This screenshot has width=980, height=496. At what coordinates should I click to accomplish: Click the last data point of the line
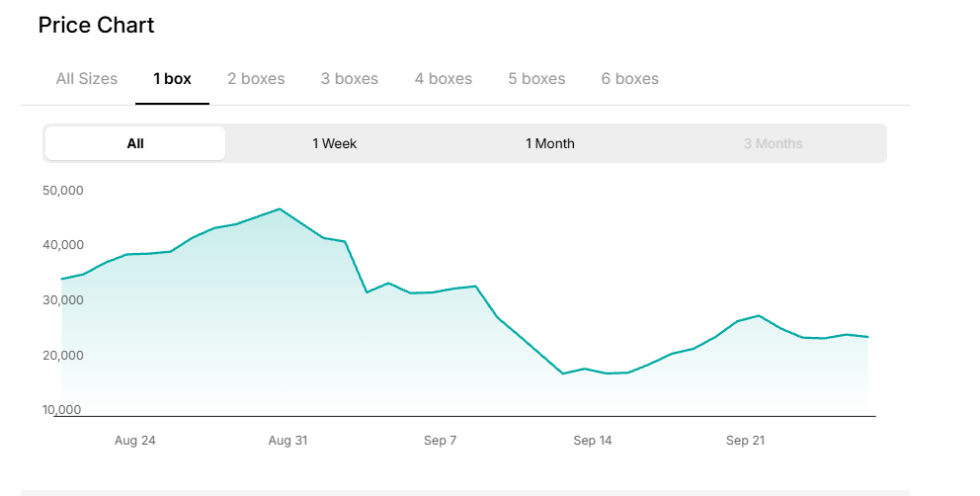(868, 337)
